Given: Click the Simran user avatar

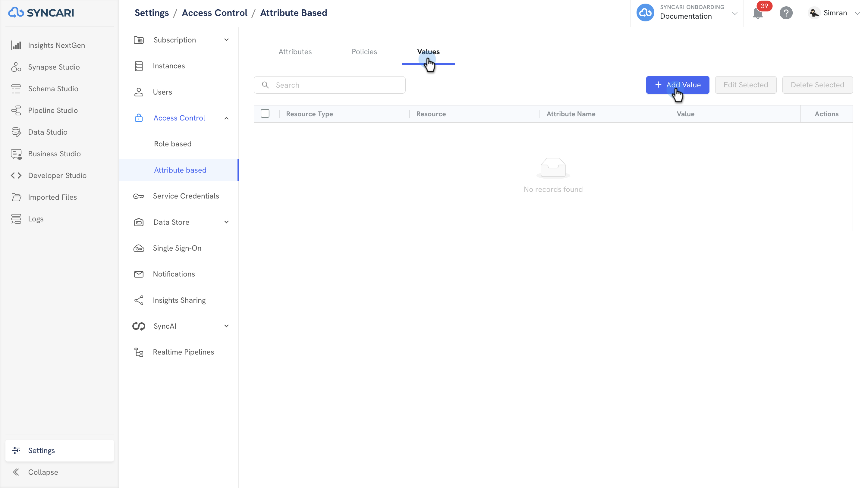Looking at the screenshot, I should pyautogui.click(x=814, y=13).
